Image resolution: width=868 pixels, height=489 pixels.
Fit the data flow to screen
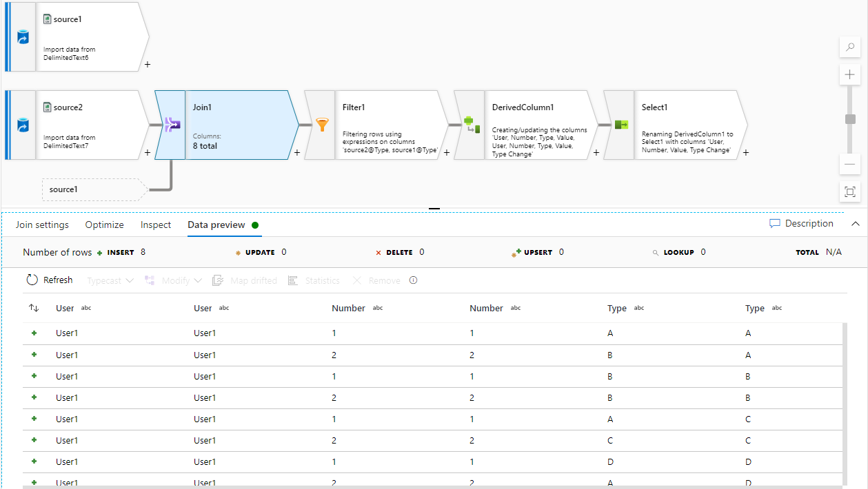coord(850,191)
